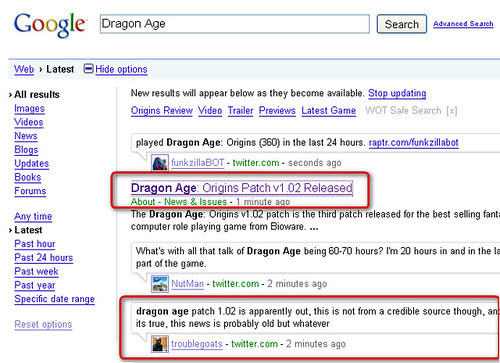The image size is (500, 363).
Task: Open Video related search
Action: tap(210, 111)
